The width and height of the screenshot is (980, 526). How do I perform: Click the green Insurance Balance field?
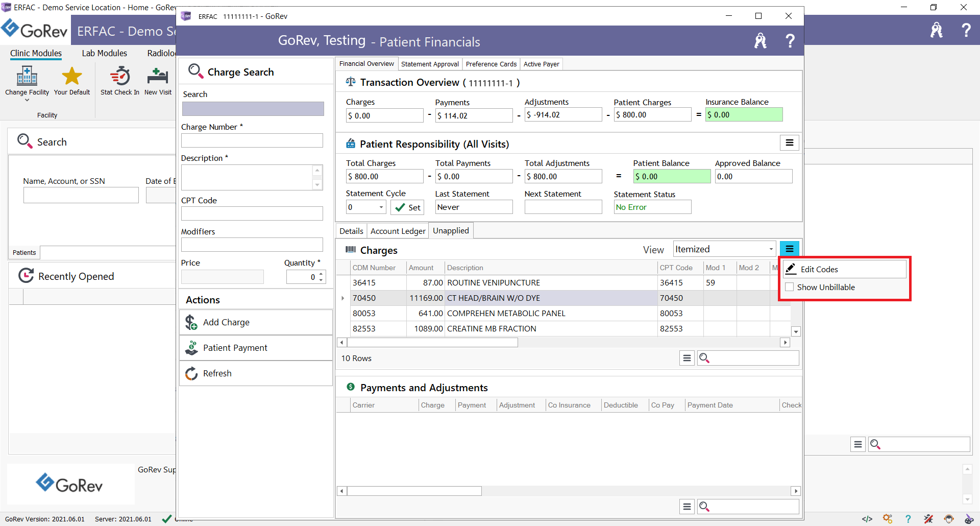pos(744,115)
